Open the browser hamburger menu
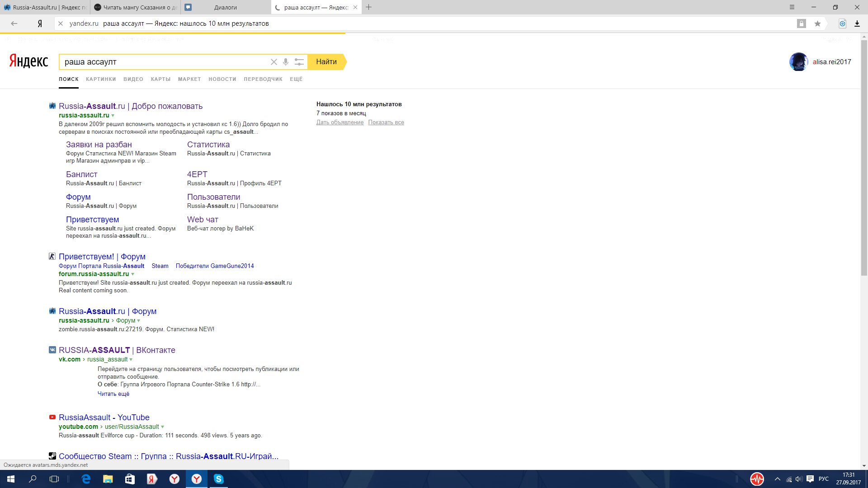The image size is (868, 488). click(792, 7)
